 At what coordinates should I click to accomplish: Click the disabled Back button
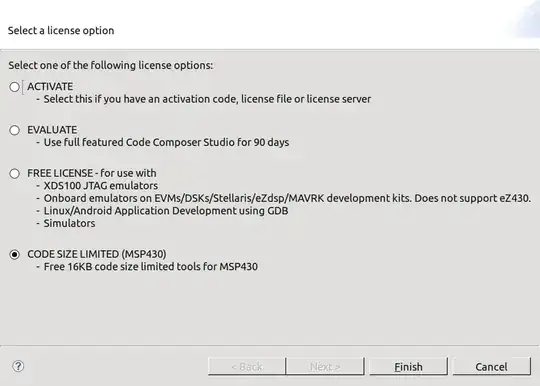(247, 366)
